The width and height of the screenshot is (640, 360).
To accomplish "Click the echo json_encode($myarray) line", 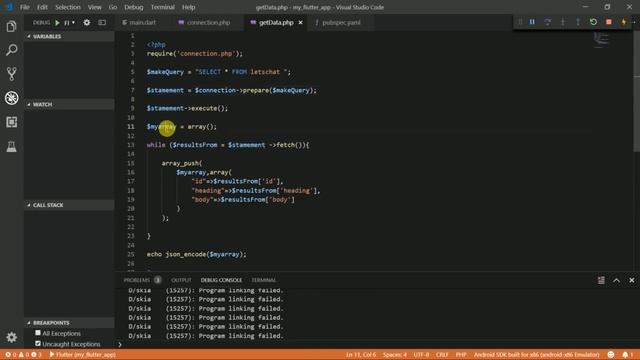I will click(196, 254).
